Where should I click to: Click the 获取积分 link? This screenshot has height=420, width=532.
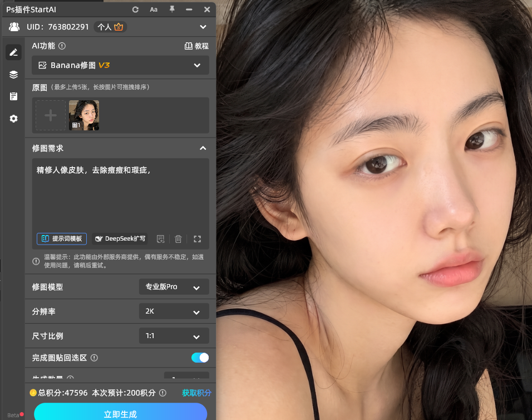click(196, 393)
